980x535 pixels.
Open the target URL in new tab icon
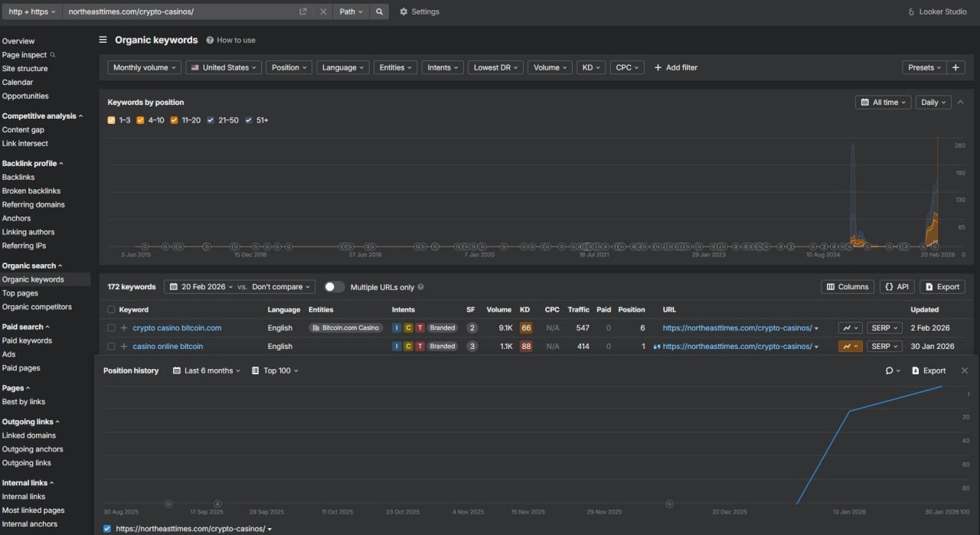pyautogui.click(x=303, y=11)
